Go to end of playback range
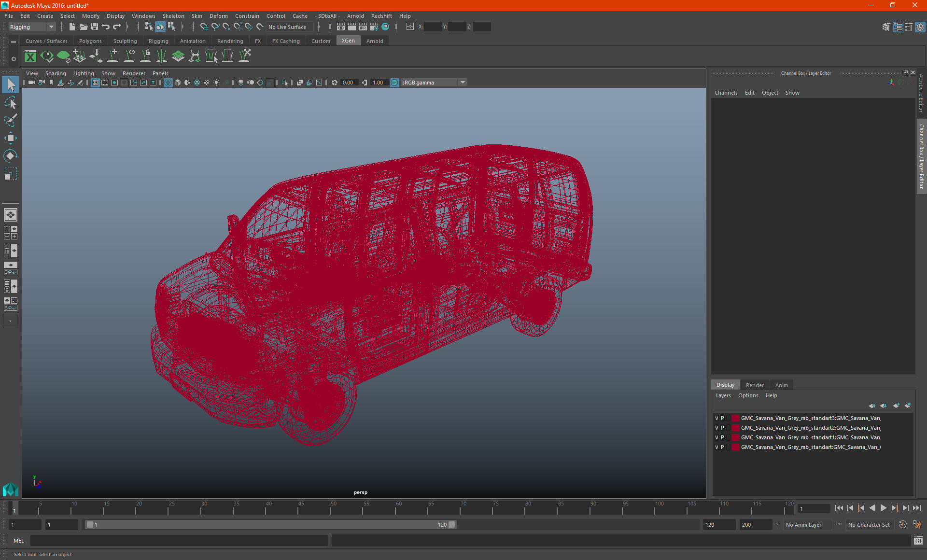Screen dimensions: 927x560 pyautogui.click(x=917, y=508)
